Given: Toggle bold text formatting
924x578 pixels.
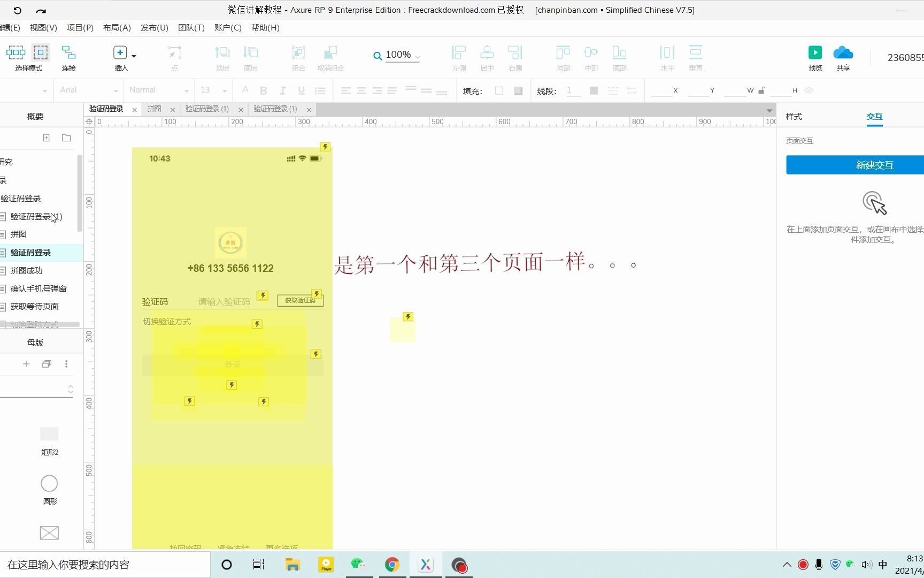Looking at the screenshot, I should pyautogui.click(x=263, y=90).
